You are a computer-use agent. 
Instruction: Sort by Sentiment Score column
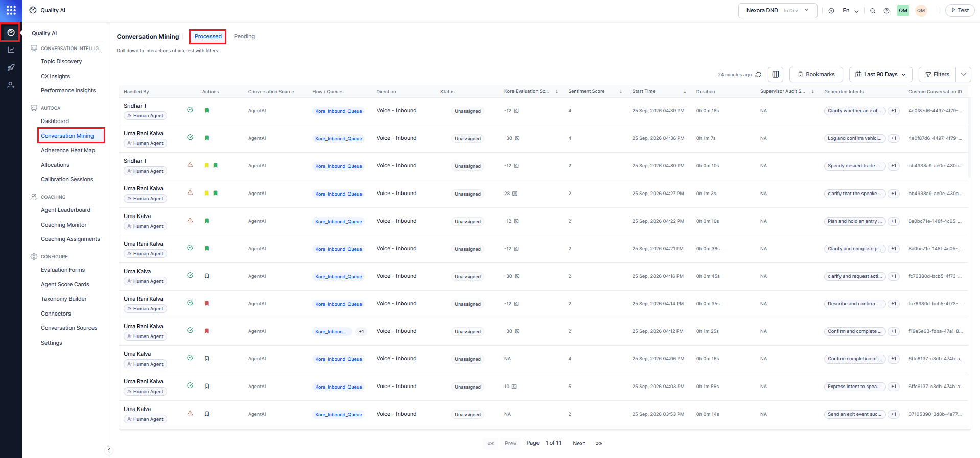click(621, 92)
